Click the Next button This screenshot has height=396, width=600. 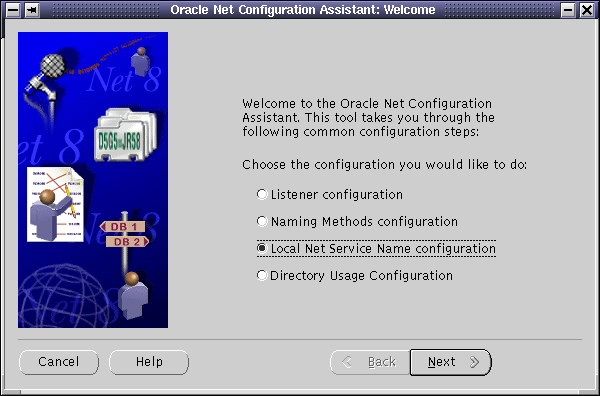450,362
